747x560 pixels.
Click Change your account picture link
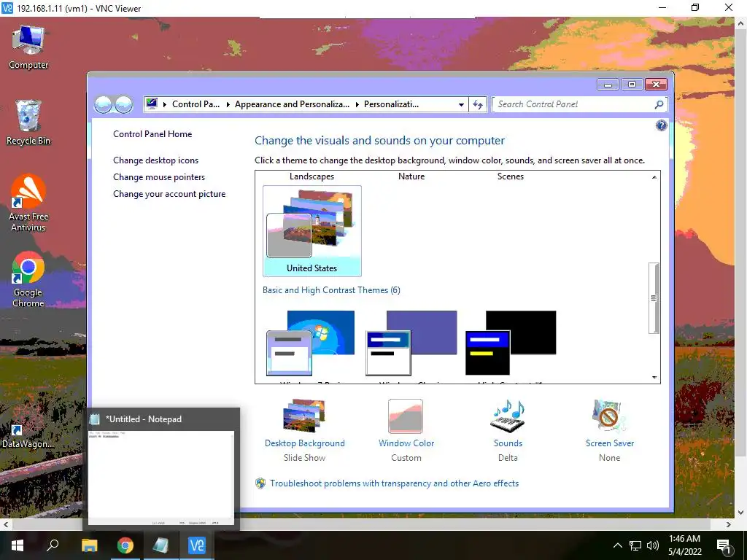coord(169,194)
